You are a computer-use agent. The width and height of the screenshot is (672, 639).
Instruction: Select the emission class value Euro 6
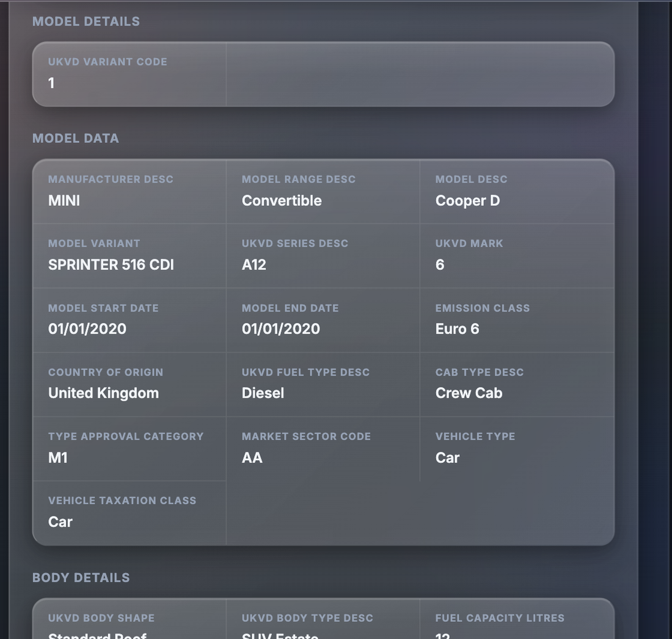point(458,329)
